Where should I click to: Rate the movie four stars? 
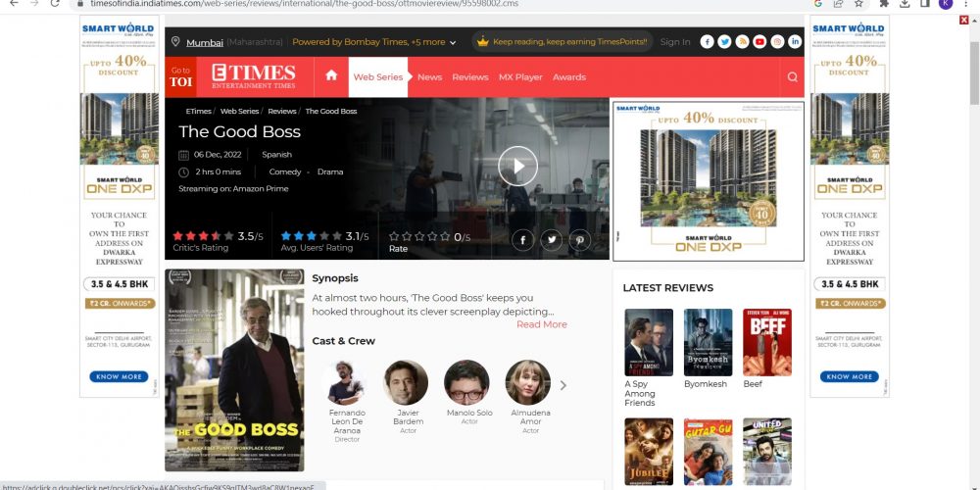click(432, 236)
